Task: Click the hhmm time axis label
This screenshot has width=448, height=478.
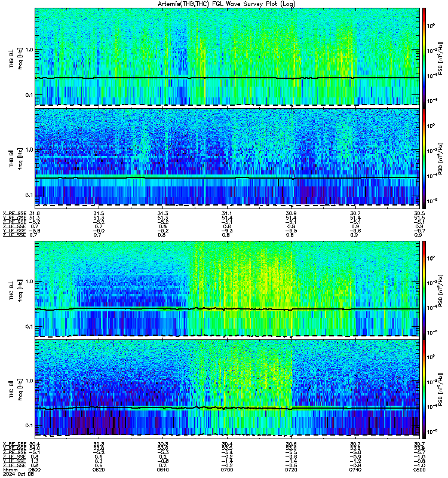Action: click(x=10, y=470)
